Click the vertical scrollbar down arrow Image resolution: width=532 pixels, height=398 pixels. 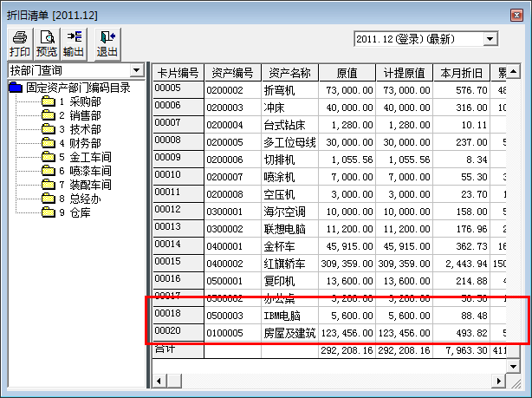tap(513, 367)
